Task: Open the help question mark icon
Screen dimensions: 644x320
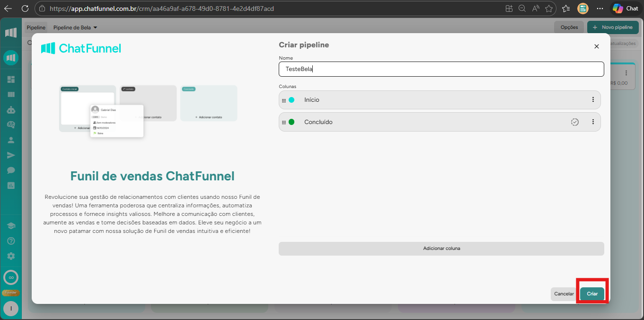Action: [11, 241]
